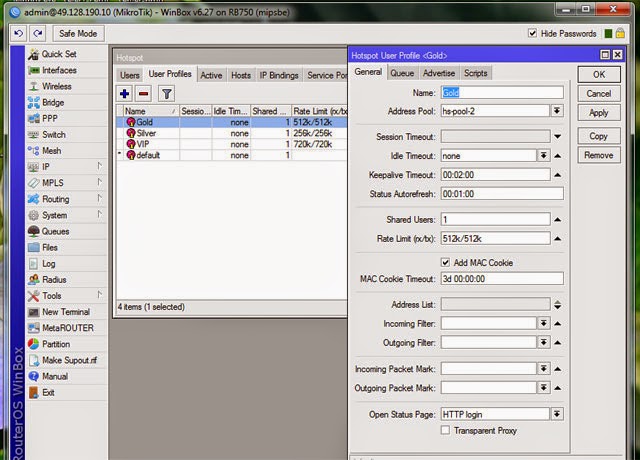The height and width of the screenshot is (460, 640).
Task: Expand the Session Timeout field
Action: [x=558, y=137]
